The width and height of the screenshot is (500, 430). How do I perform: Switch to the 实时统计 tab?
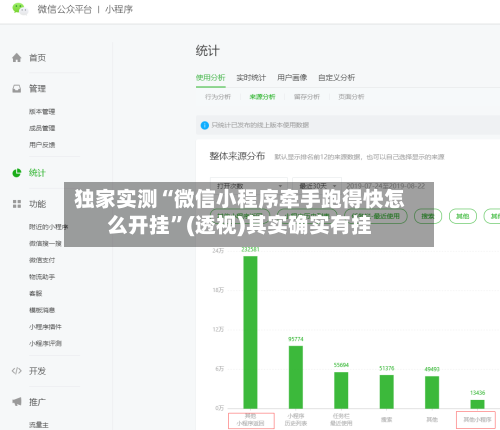coord(251,78)
